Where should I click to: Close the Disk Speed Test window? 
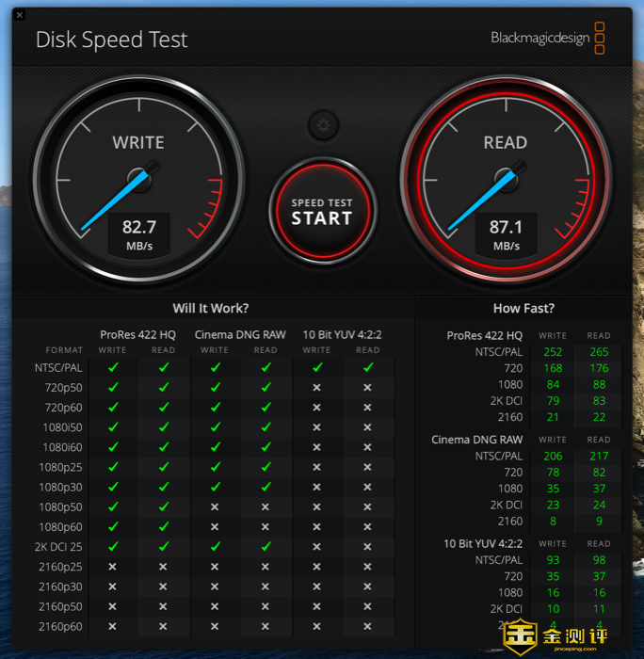point(21,15)
